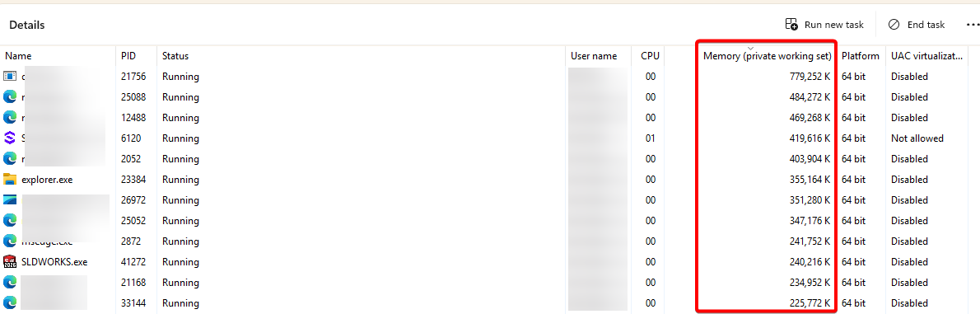Viewport: 980px width, 314px height.
Task: Click the Not allowed UAC value
Action: point(917,138)
